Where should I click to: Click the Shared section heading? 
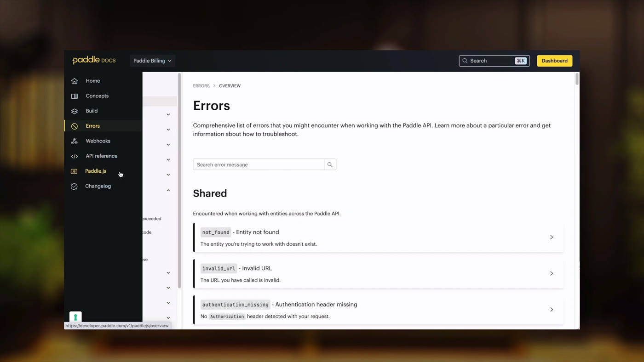pos(210,193)
